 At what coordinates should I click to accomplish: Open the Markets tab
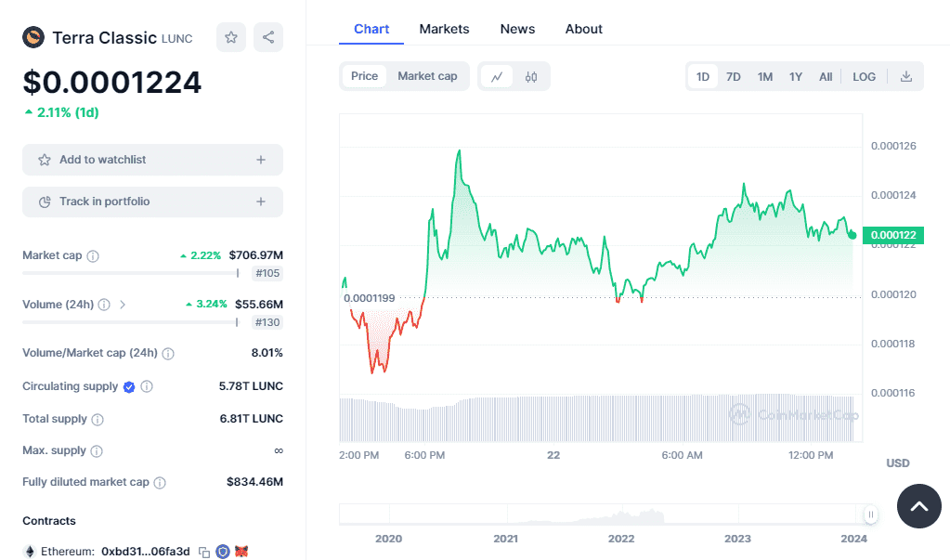click(444, 29)
